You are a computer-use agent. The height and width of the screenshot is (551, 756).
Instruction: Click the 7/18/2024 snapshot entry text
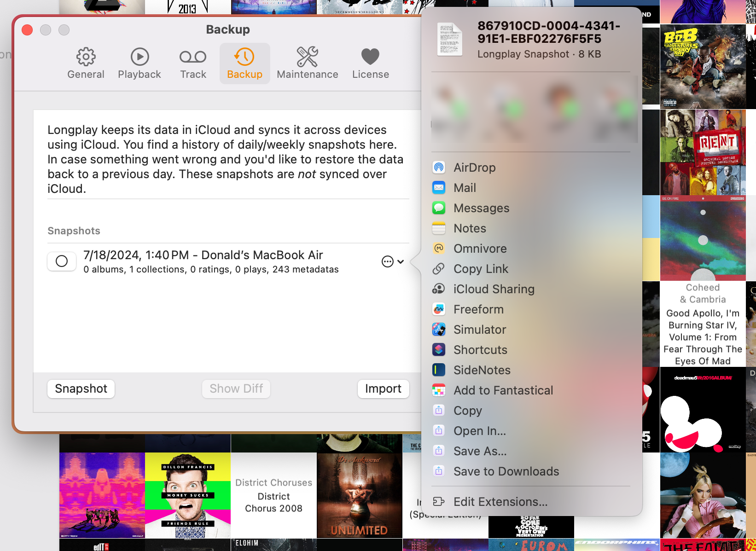211,261
